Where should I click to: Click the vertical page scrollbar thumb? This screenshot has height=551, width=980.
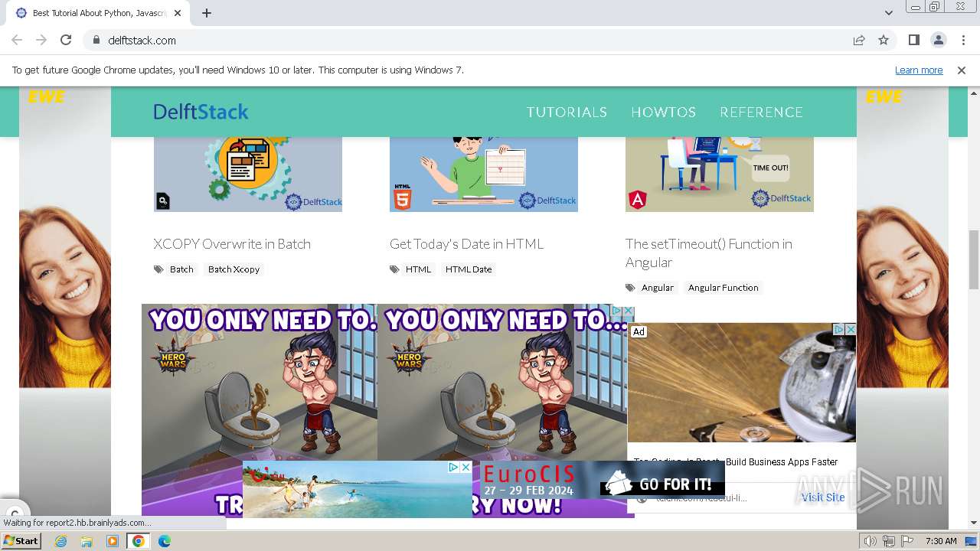click(974, 259)
